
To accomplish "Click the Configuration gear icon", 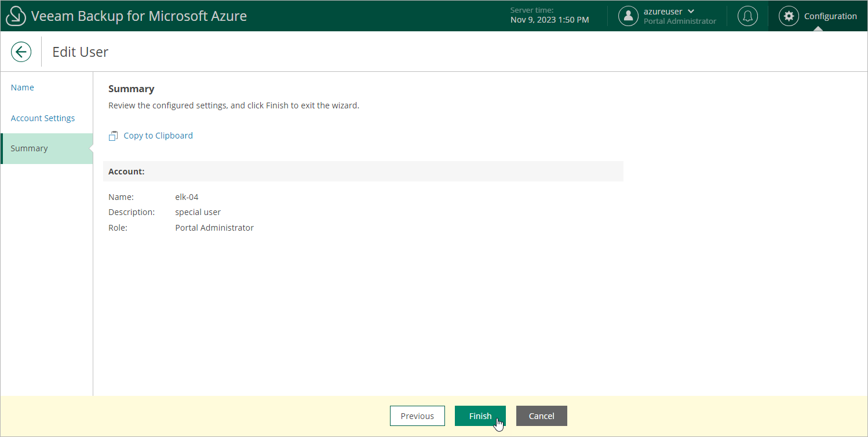I will (x=788, y=16).
